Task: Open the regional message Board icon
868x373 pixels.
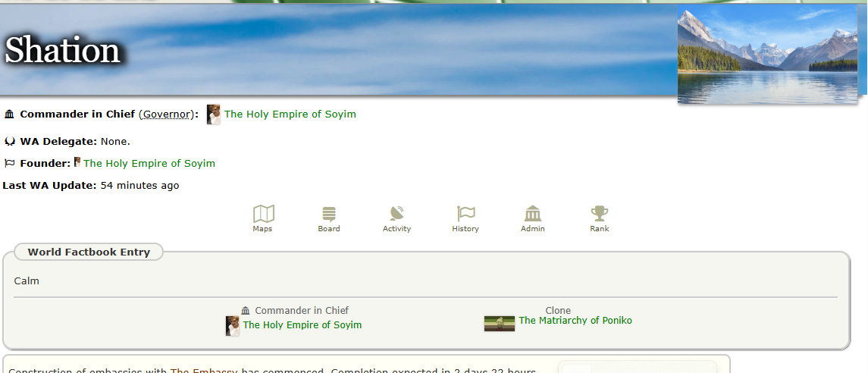Action: pos(329,215)
